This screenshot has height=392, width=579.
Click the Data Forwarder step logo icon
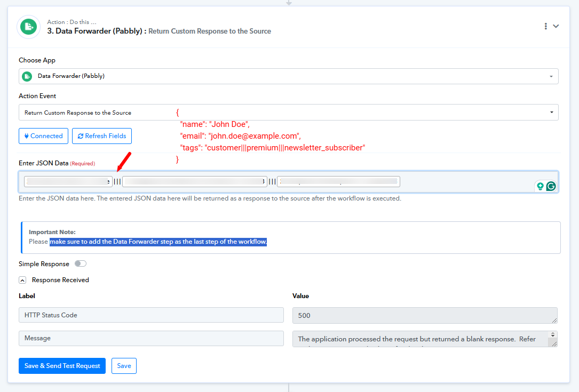[x=28, y=27]
